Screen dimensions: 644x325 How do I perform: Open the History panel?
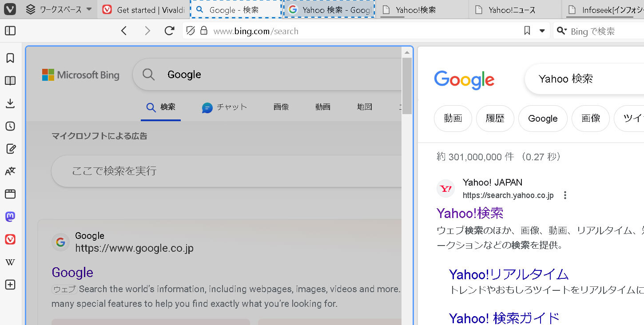click(x=10, y=126)
